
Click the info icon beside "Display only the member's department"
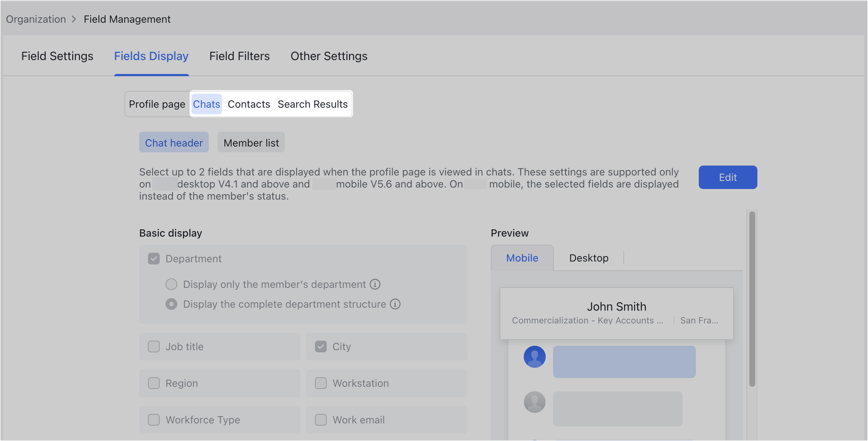(375, 284)
